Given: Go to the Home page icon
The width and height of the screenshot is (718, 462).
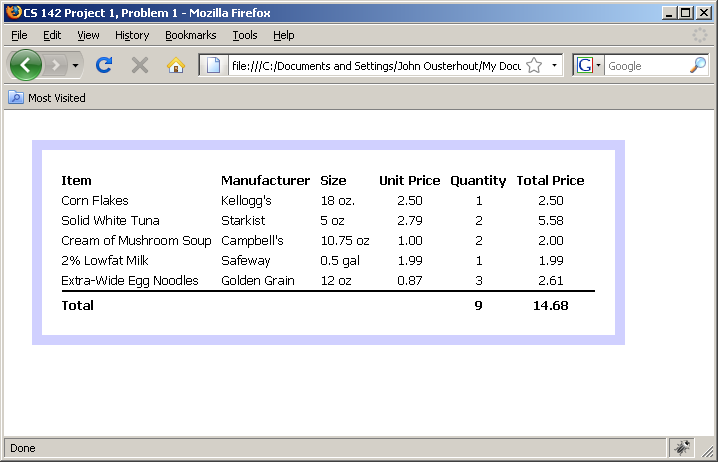Looking at the screenshot, I should tap(176, 65).
